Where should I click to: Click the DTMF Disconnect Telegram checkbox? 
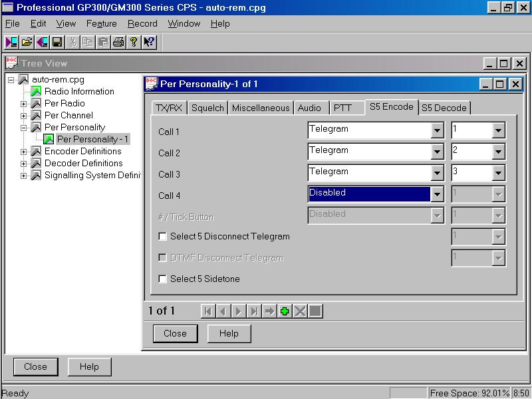coord(162,258)
